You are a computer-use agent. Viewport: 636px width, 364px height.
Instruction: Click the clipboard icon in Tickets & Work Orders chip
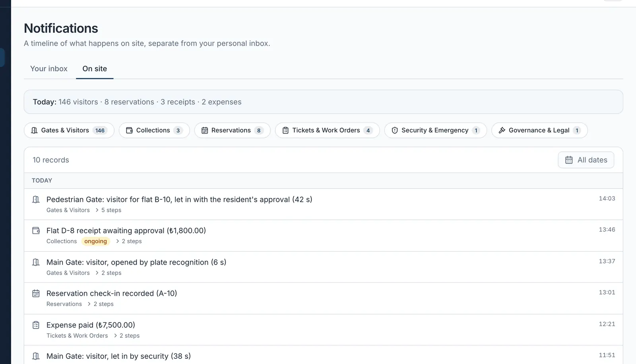click(x=285, y=130)
